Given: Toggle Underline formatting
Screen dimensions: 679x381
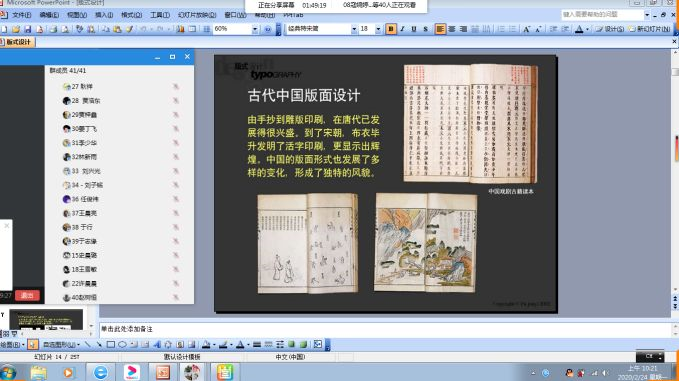Looking at the screenshot, I should coord(414,29).
